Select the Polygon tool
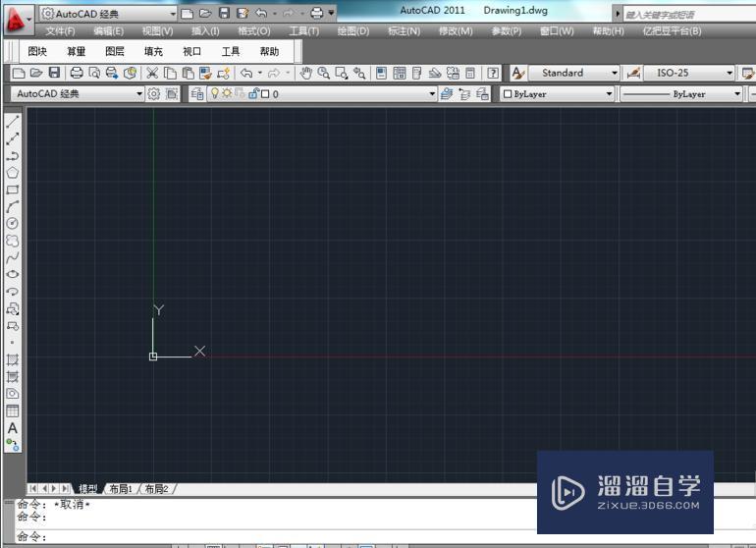This screenshot has width=756, height=548. (x=13, y=173)
